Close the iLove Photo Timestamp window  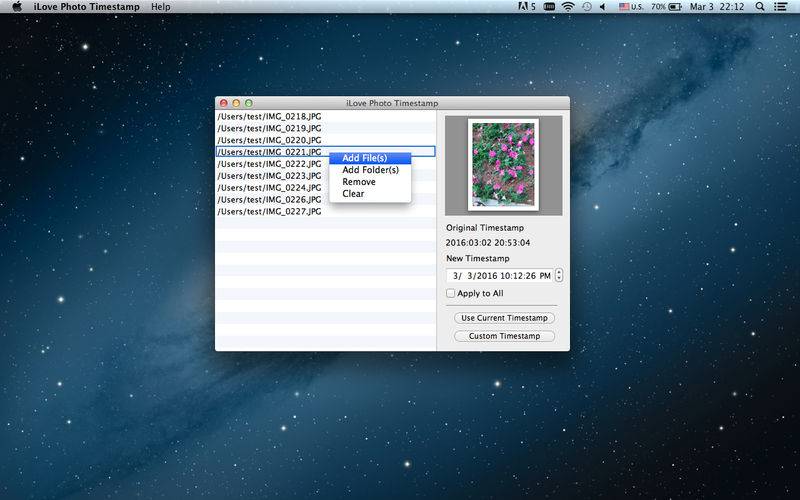223,103
